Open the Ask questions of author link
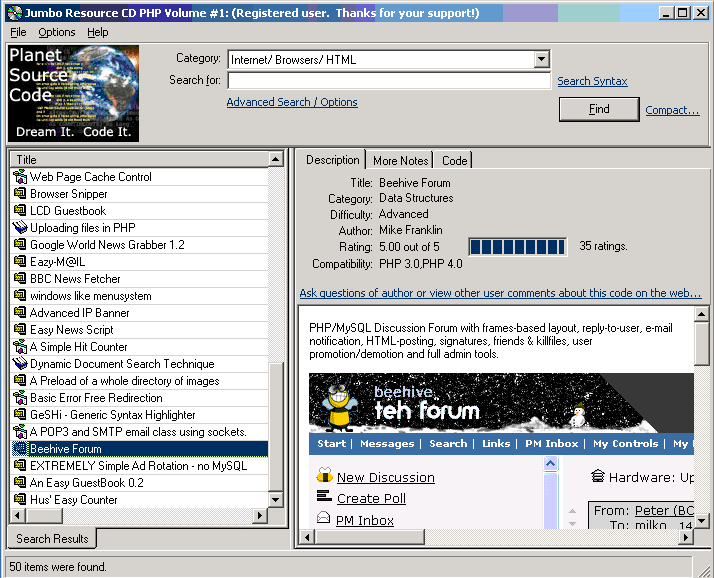Screen dimensions: 714x578 click(500, 293)
